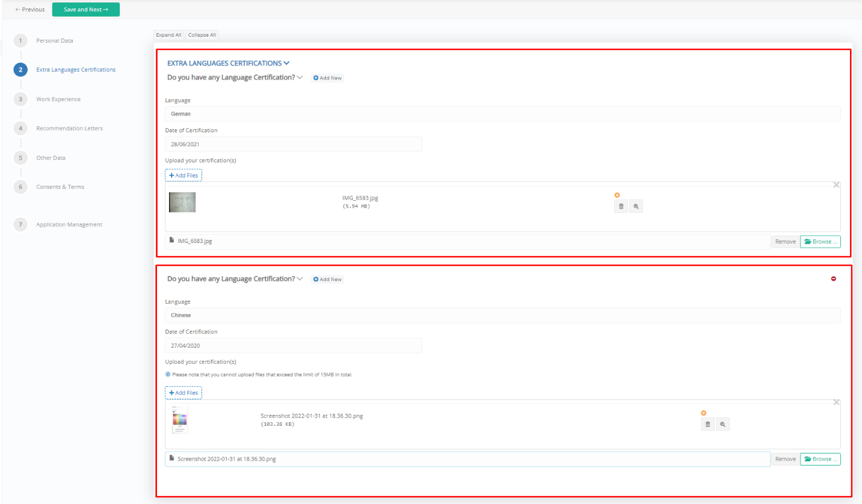This screenshot has width=862, height=504.
Task: Collapse the Chinese Language Certification question chevron
Action: coord(300,279)
